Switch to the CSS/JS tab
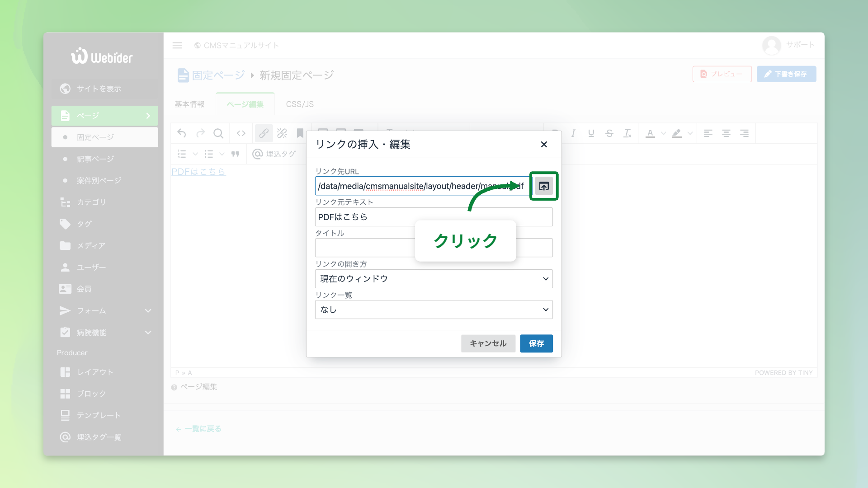The height and width of the screenshot is (488, 868). 299,104
